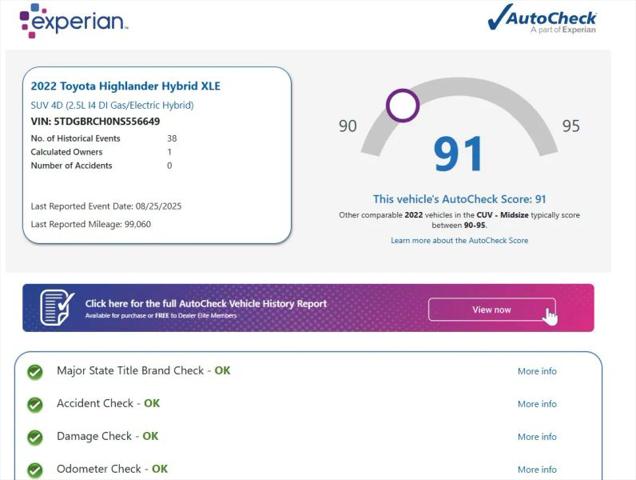Click the green check beside Accident Check
Screen dimensions: 636x480
point(35,405)
